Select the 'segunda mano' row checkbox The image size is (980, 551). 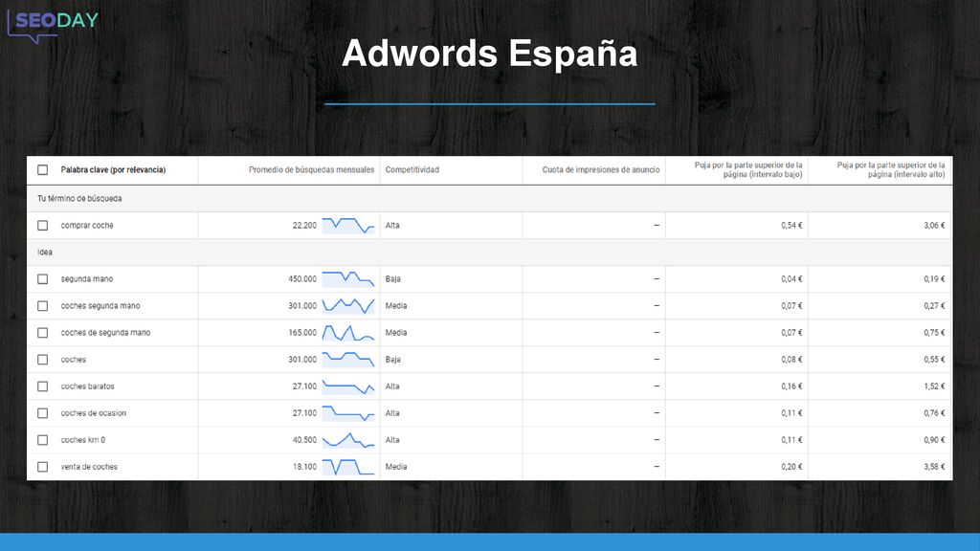[x=42, y=279]
